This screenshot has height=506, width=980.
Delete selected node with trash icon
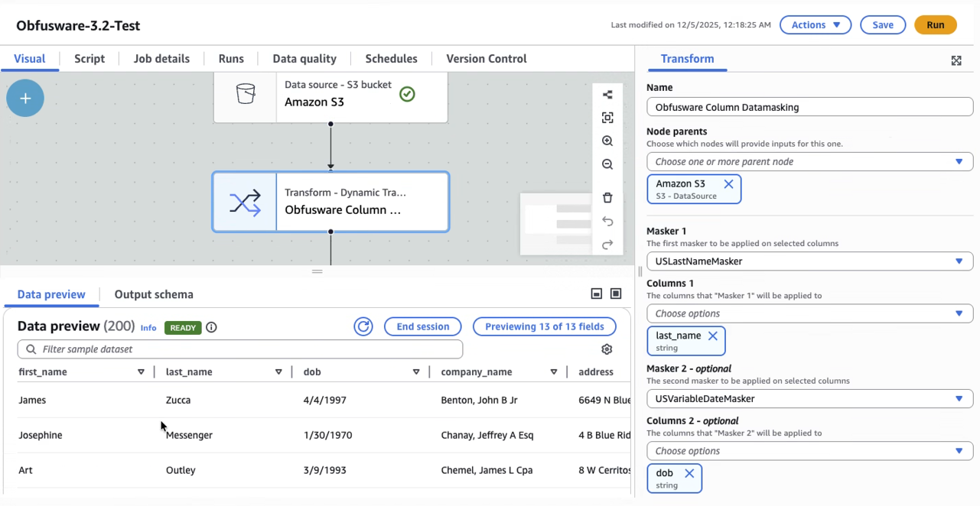click(x=607, y=198)
